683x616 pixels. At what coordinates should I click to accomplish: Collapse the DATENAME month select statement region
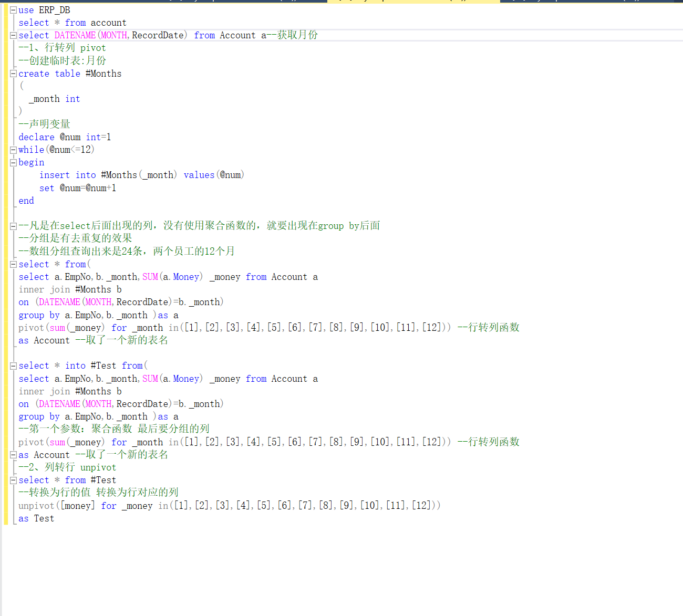click(x=13, y=35)
